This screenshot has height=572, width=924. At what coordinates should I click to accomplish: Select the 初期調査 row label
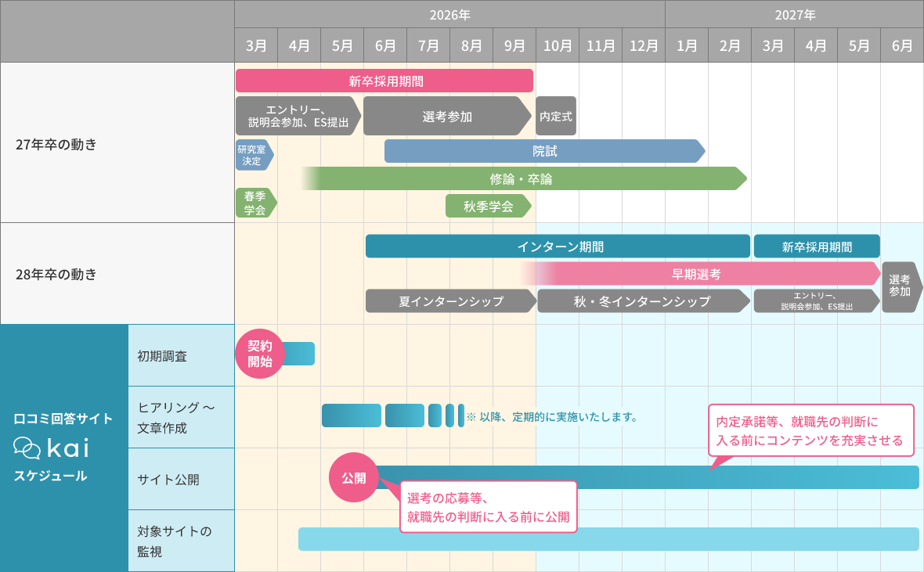click(162, 355)
